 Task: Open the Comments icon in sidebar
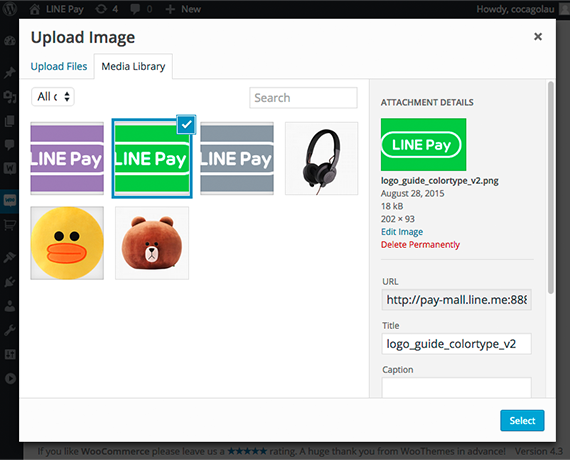point(10,145)
